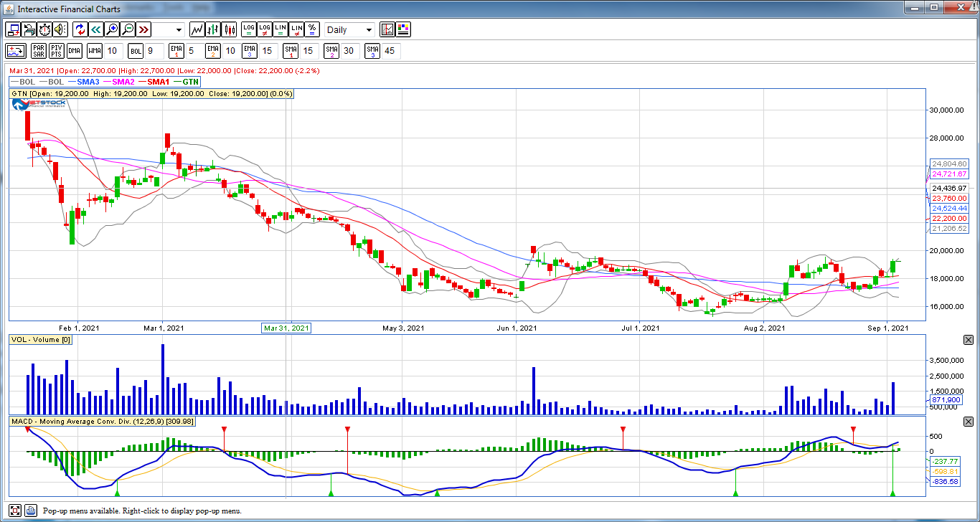
Task: Close the VOL volume panel
Action: click(968, 339)
